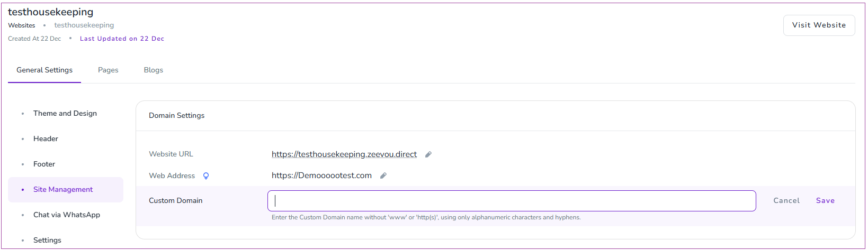Edit the Website URL with pencil icon

(428, 154)
